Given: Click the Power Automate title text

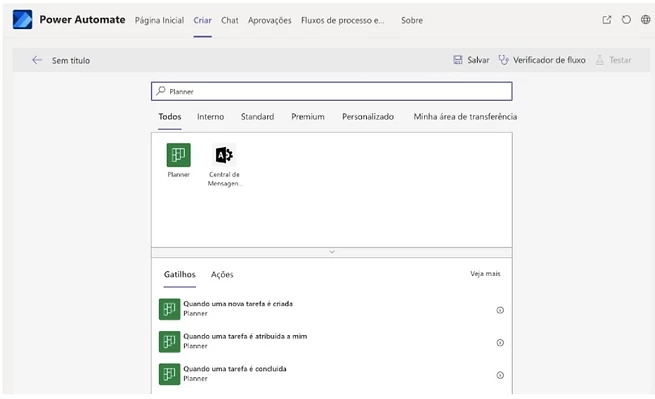Looking at the screenshot, I should 82,20.
